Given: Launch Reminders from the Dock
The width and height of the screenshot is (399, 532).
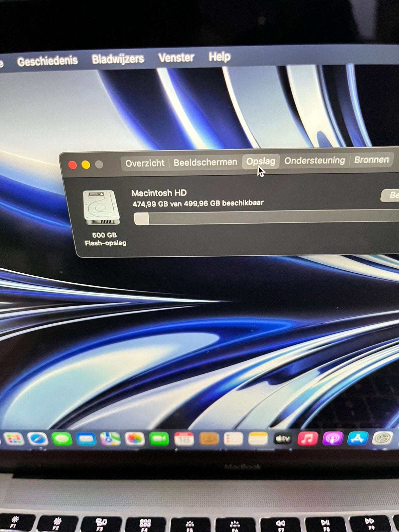Looking at the screenshot, I should click(233, 439).
